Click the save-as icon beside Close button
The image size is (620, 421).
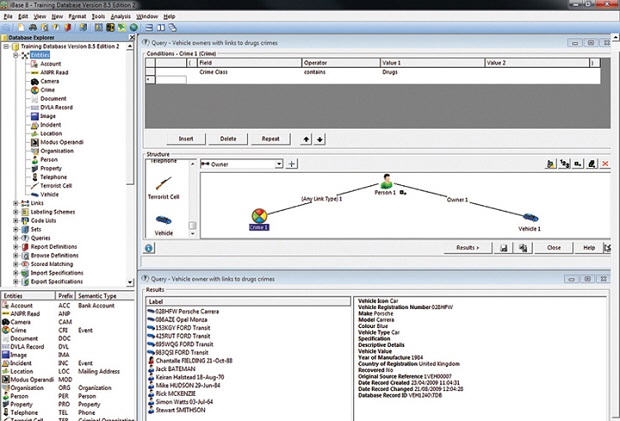point(523,248)
